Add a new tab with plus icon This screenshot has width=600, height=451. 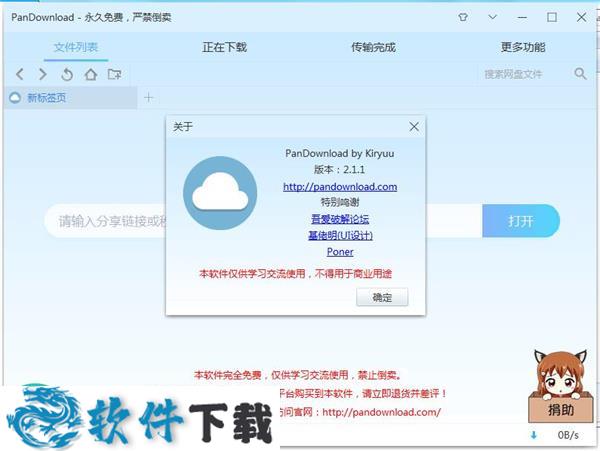[148, 98]
